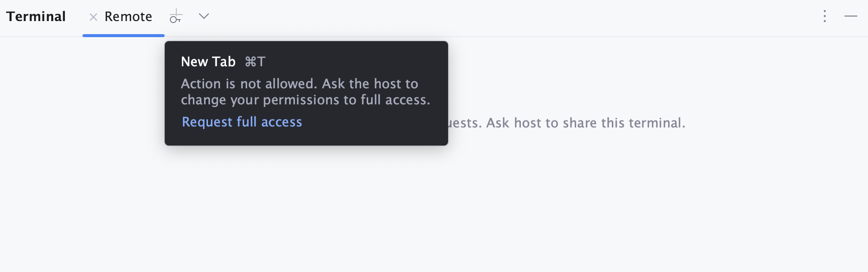Click the ⌘T shortcut hint in tooltip

[x=255, y=62]
